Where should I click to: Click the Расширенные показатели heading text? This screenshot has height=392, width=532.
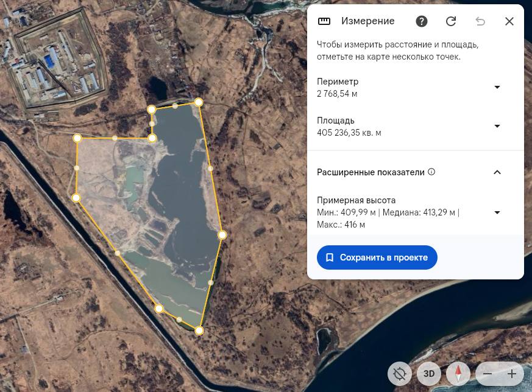pos(371,172)
